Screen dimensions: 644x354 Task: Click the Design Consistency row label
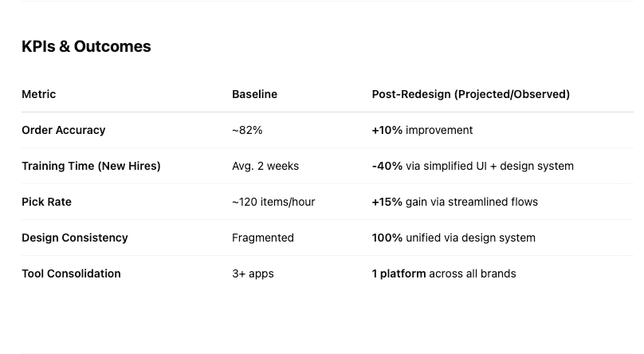(x=75, y=238)
